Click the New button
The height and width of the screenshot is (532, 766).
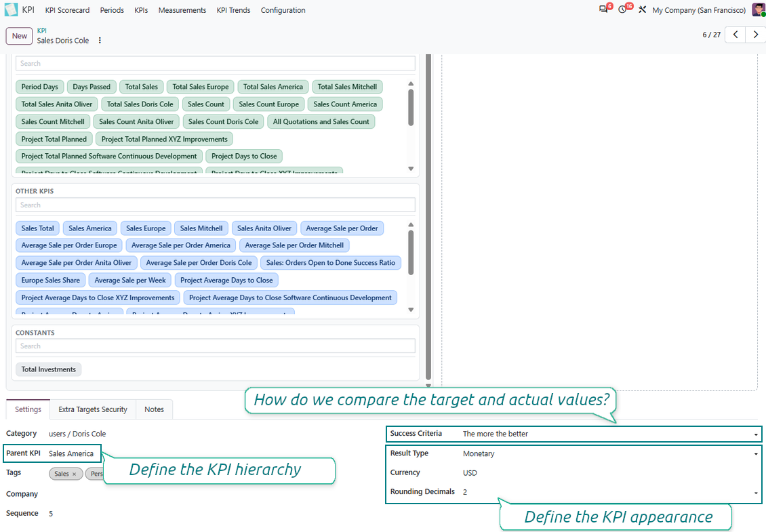point(20,36)
